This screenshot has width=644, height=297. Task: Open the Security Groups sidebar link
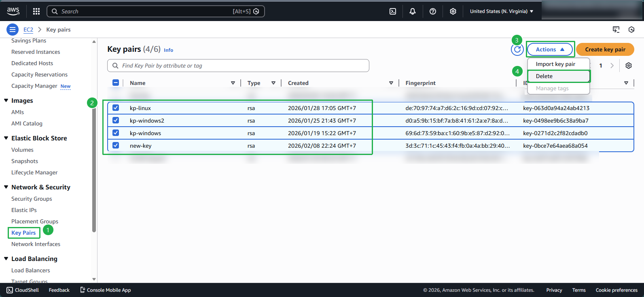[x=32, y=199]
